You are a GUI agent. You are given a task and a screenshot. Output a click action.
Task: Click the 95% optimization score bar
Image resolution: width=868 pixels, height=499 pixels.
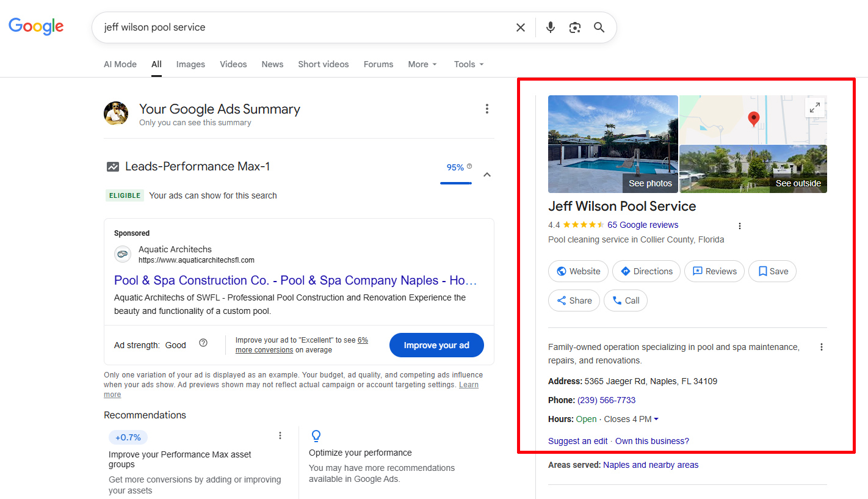pos(457,171)
